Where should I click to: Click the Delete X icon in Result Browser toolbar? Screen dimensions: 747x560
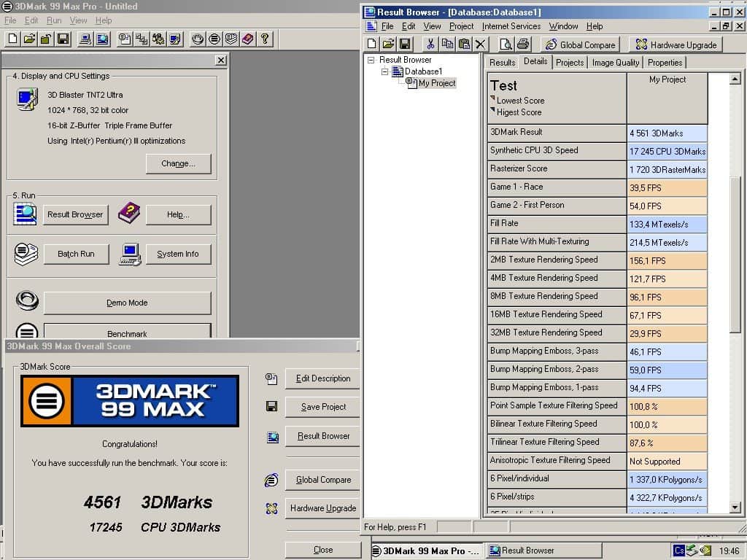481,44
